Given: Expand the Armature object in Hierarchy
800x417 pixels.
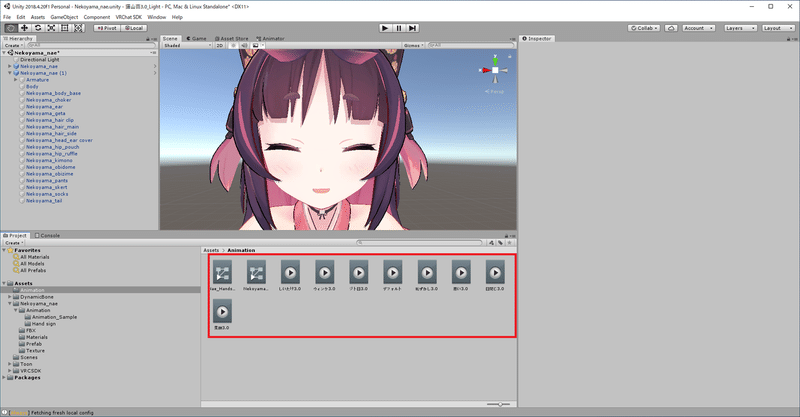Looking at the screenshot, I should click(16, 80).
